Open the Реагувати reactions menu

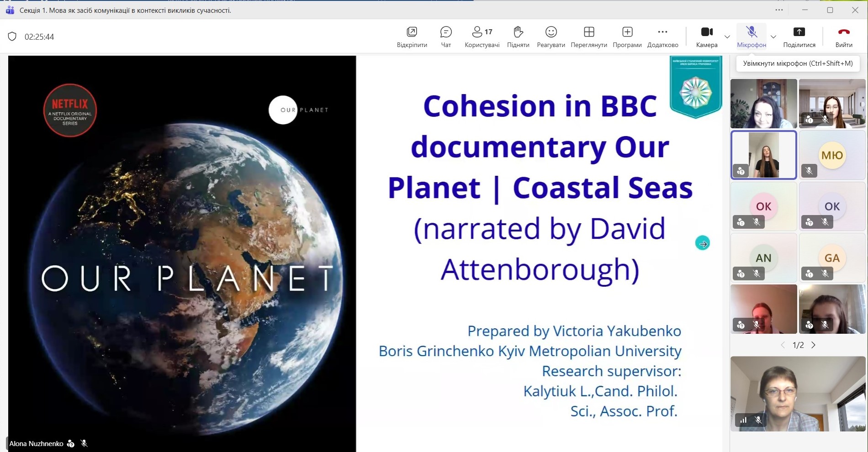pos(551,37)
